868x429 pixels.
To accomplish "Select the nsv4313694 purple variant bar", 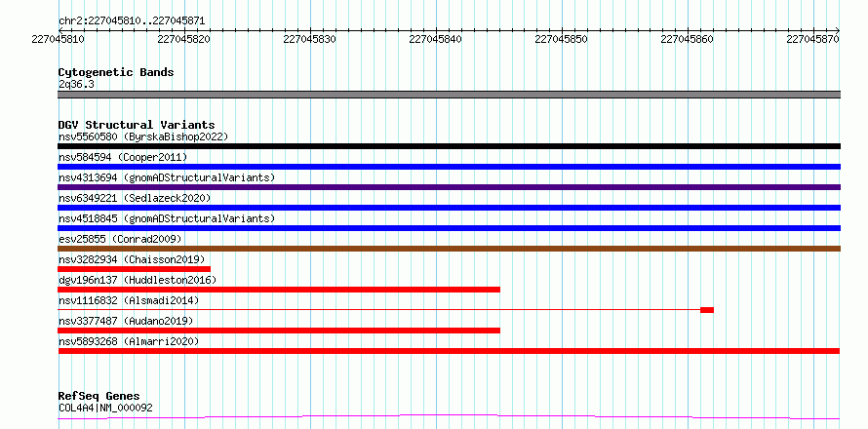I will click(449, 187).
